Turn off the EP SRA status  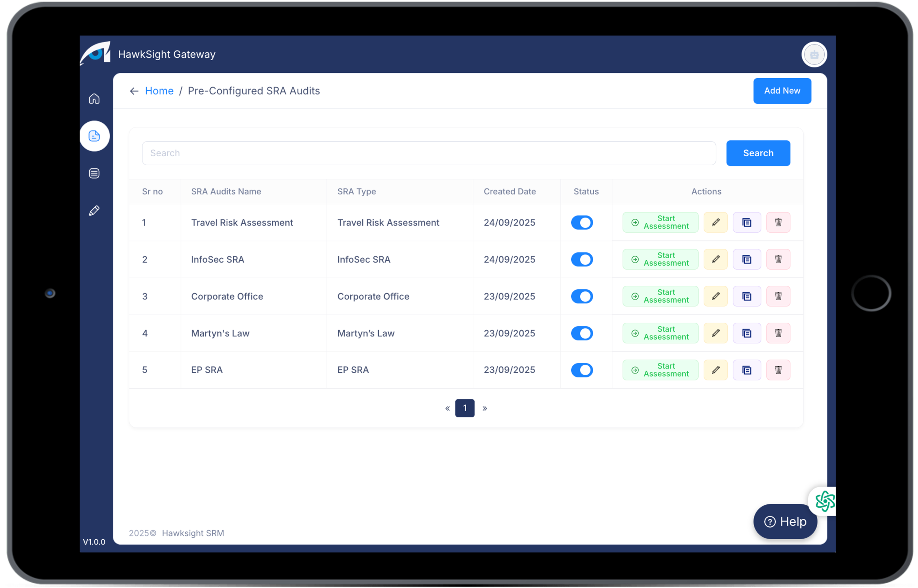[x=582, y=370]
